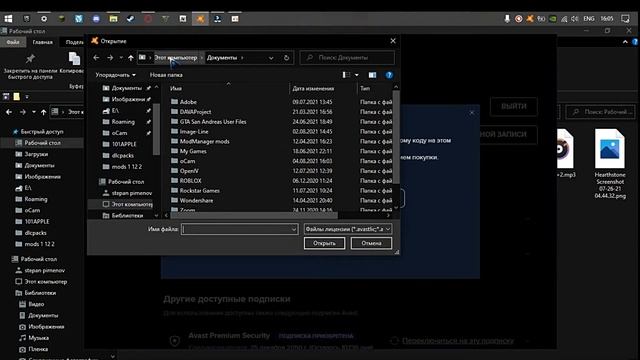The image size is (640, 360).
Task: Open the Windows Start menu
Action: [x=8, y=19]
